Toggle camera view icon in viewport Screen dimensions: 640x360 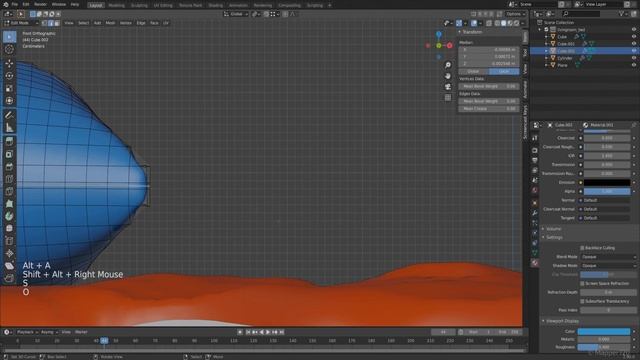point(448,87)
